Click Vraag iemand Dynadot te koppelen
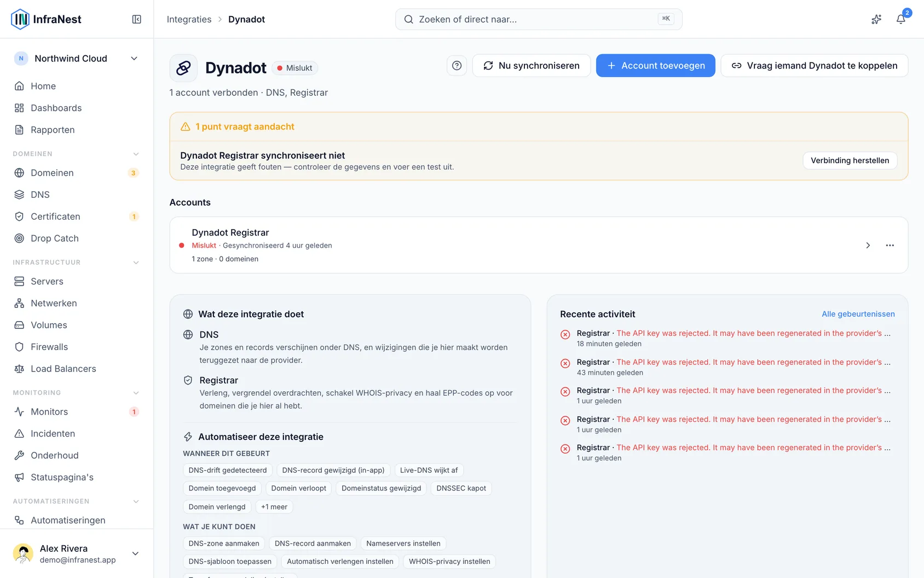 pos(815,66)
